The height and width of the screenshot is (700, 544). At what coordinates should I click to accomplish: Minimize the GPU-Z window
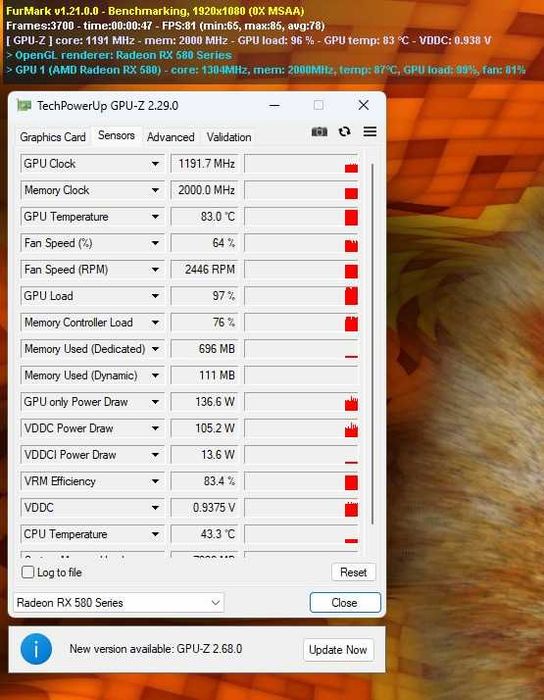point(275,106)
